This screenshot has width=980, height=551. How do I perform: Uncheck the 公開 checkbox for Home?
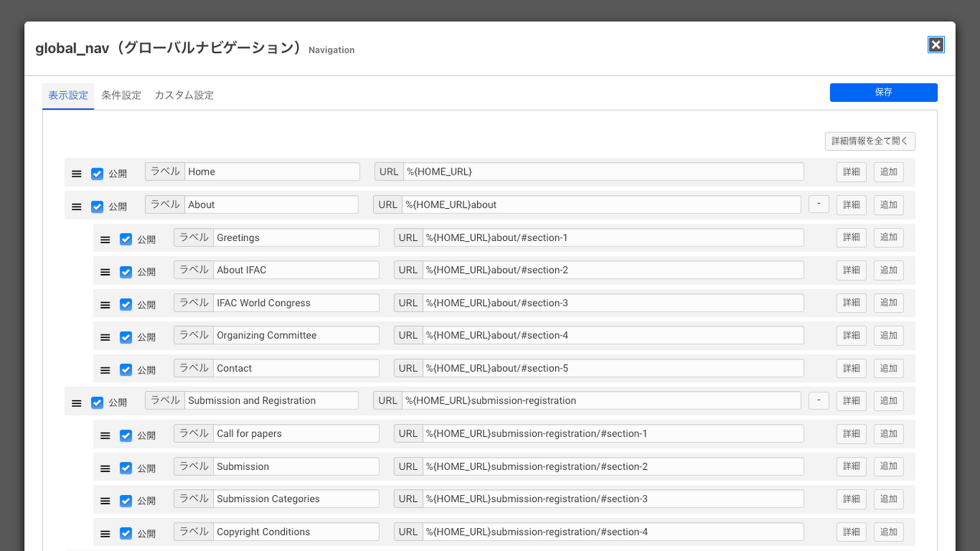pos(97,174)
